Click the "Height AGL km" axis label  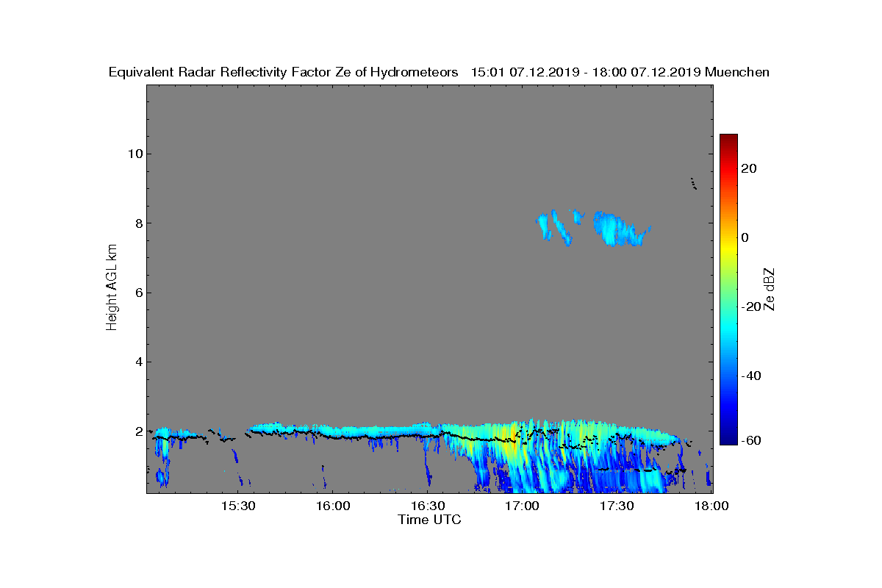(112, 288)
